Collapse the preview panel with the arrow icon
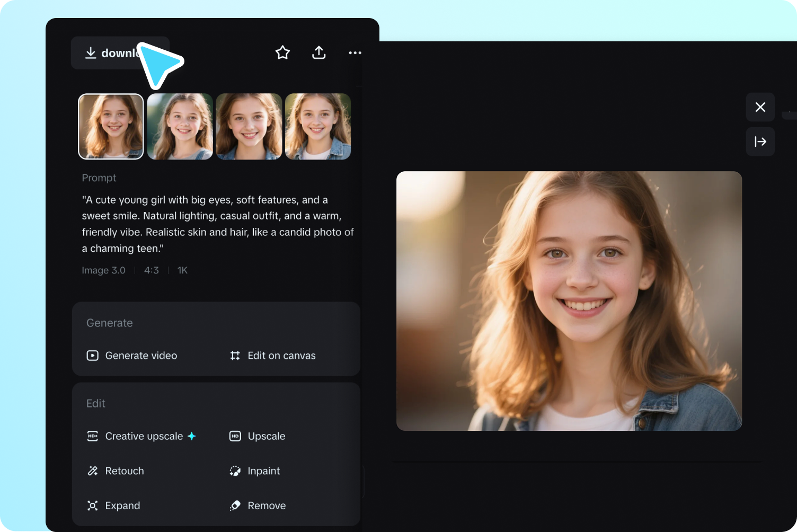This screenshot has height=532, width=797. 760,141
